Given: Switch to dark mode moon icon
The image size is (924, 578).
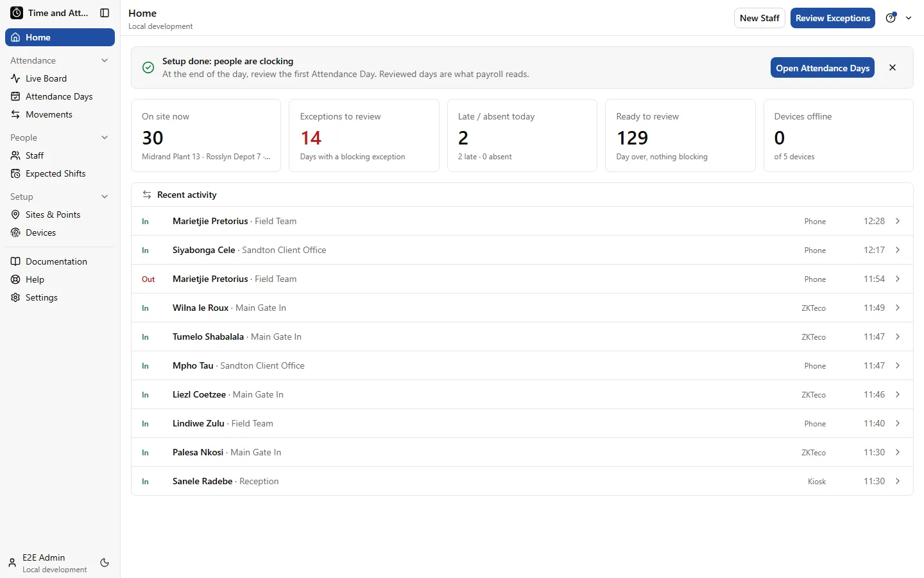Looking at the screenshot, I should click(x=105, y=563).
